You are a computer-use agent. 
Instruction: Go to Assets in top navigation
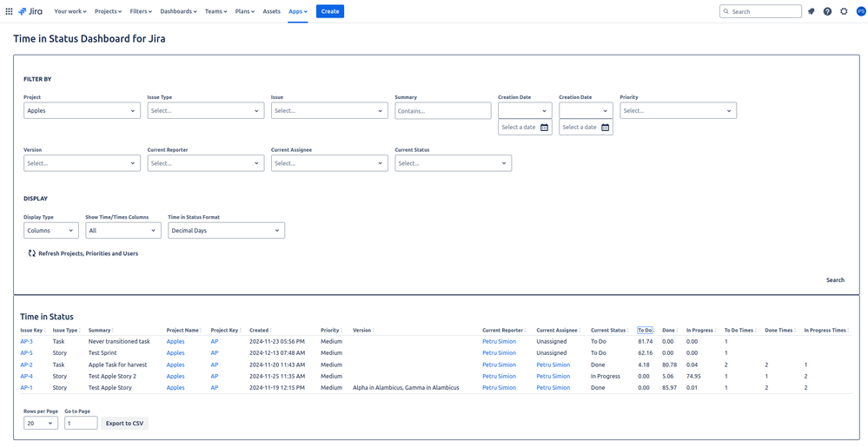271,11
